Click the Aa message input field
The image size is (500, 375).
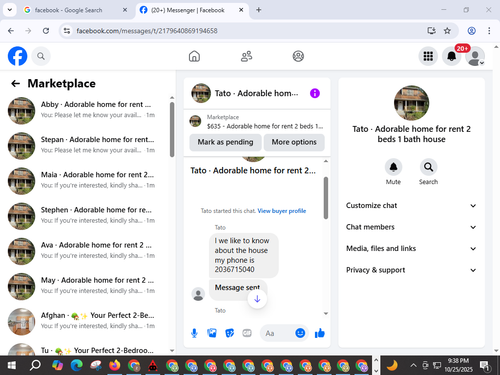[278, 333]
